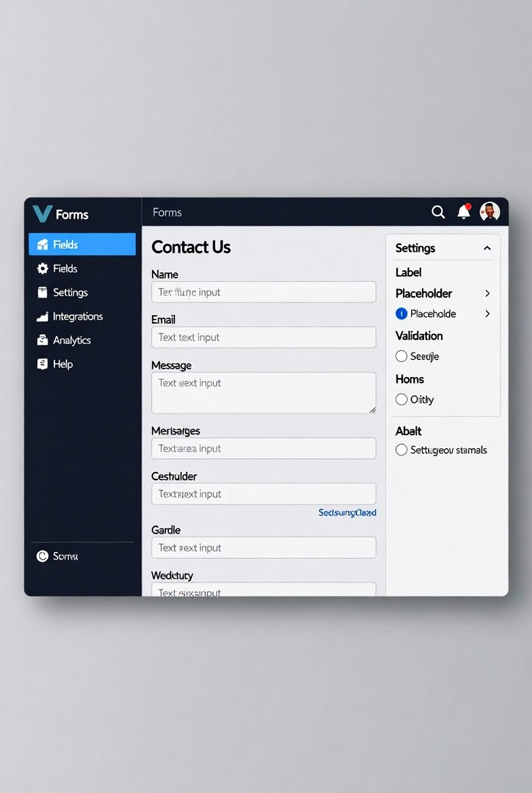This screenshot has width=532, height=793.
Task: Expand the Placeholde info row arrow
Action: coord(487,314)
